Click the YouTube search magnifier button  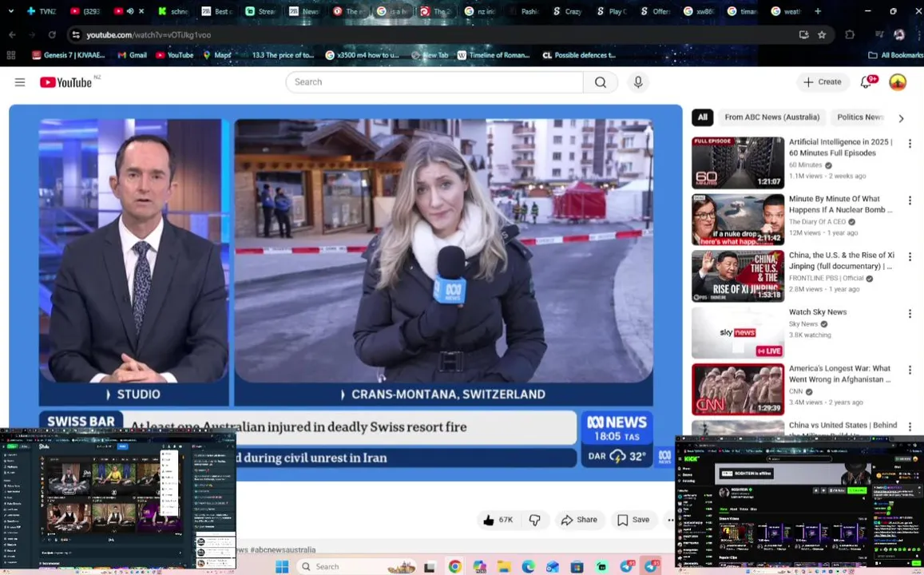click(x=600, y=82)
